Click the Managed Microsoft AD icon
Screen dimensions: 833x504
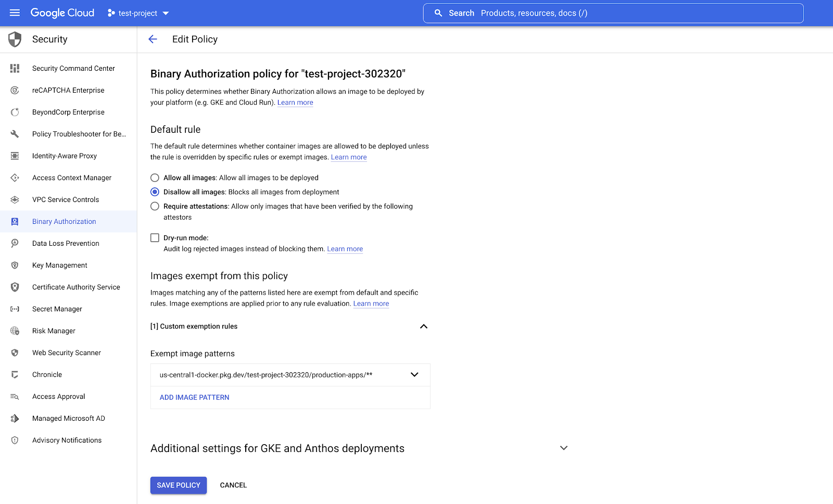click(15, 418)
